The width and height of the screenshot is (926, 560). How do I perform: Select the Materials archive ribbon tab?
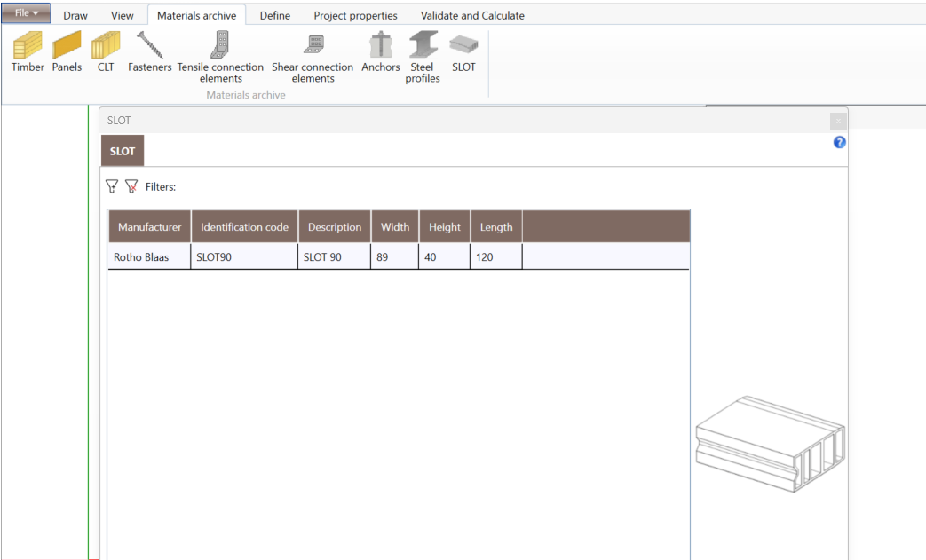point(197,15)
